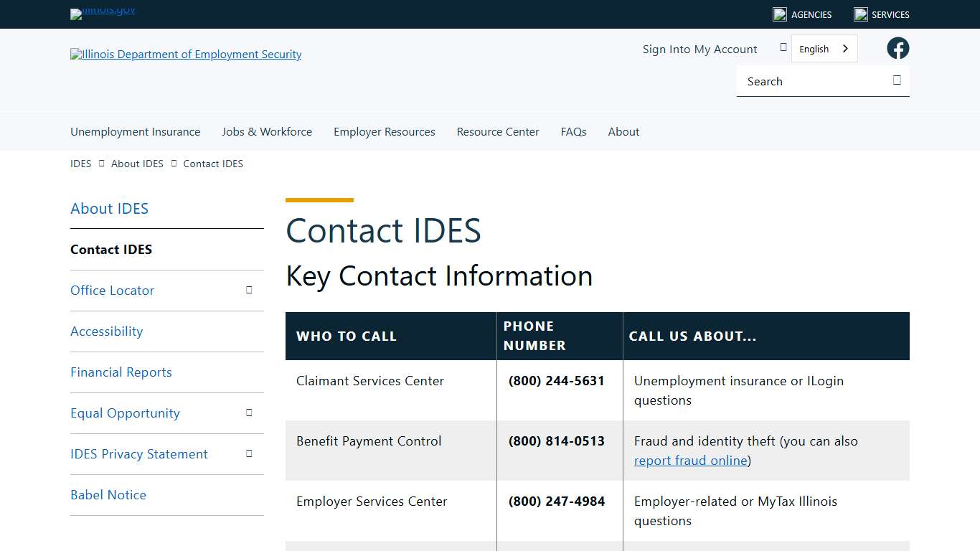The width and height of the screenshot is (980, 551).
Task: Open the Jobs & Workforce menu
Action: (x=267, y=131)
